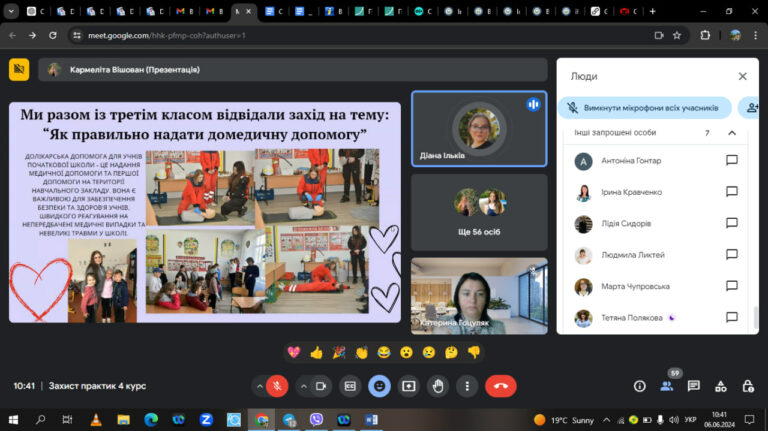Open the Ще 56 осіб participants tile
The image size is (768, 431).
(479, 212)
